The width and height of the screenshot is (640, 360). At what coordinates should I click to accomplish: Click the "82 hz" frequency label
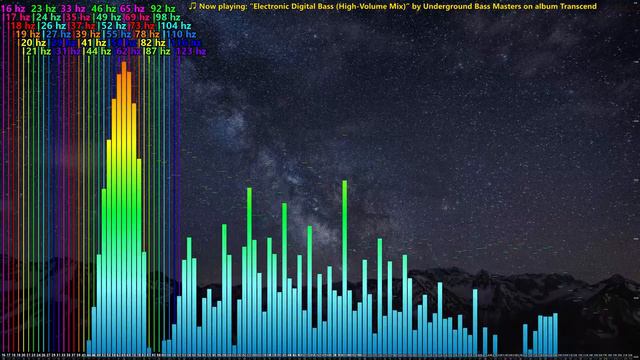pos(153,43)
